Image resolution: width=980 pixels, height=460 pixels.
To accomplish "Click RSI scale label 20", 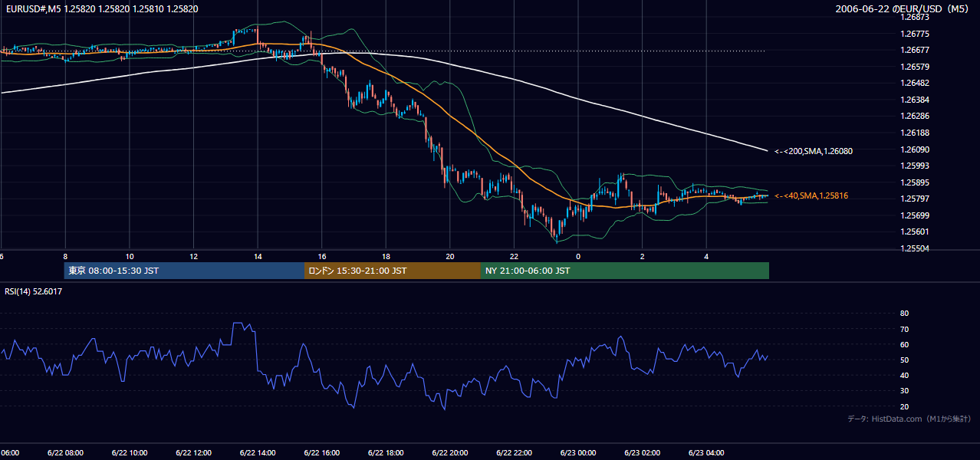I will coord(905,406).
